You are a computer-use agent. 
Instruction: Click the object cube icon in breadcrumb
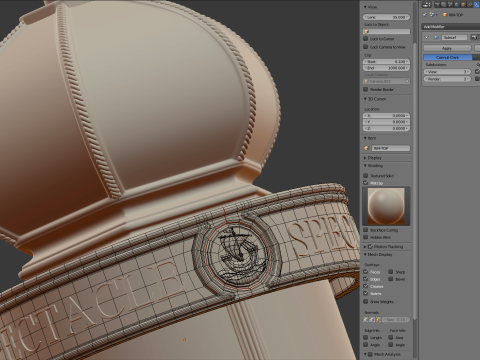coord(445,15)
